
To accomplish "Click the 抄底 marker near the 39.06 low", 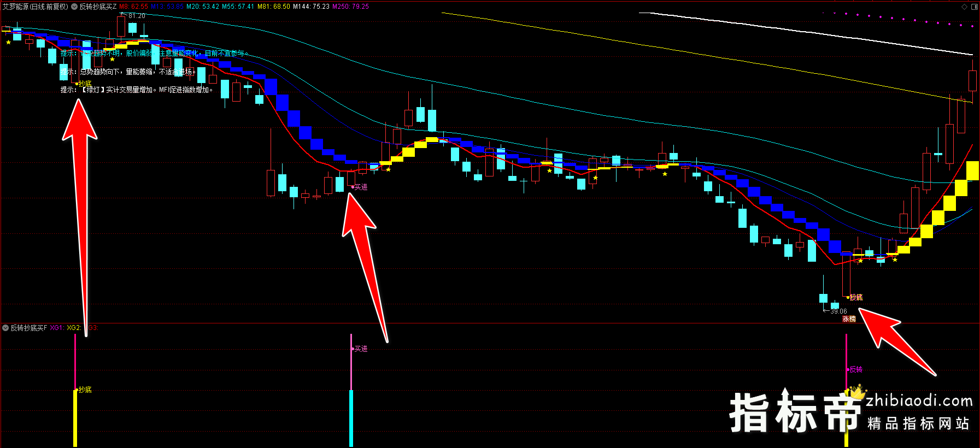I will click(856, 297).
